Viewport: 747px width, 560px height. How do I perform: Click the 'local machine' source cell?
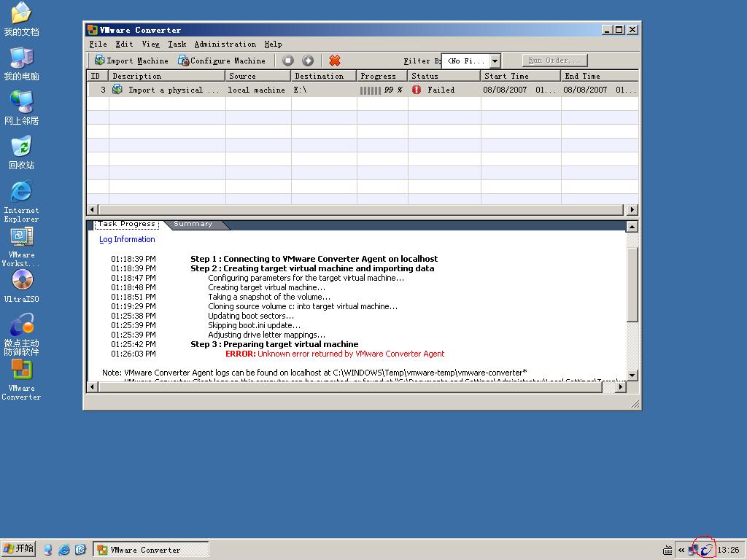(x=256, y=90)
